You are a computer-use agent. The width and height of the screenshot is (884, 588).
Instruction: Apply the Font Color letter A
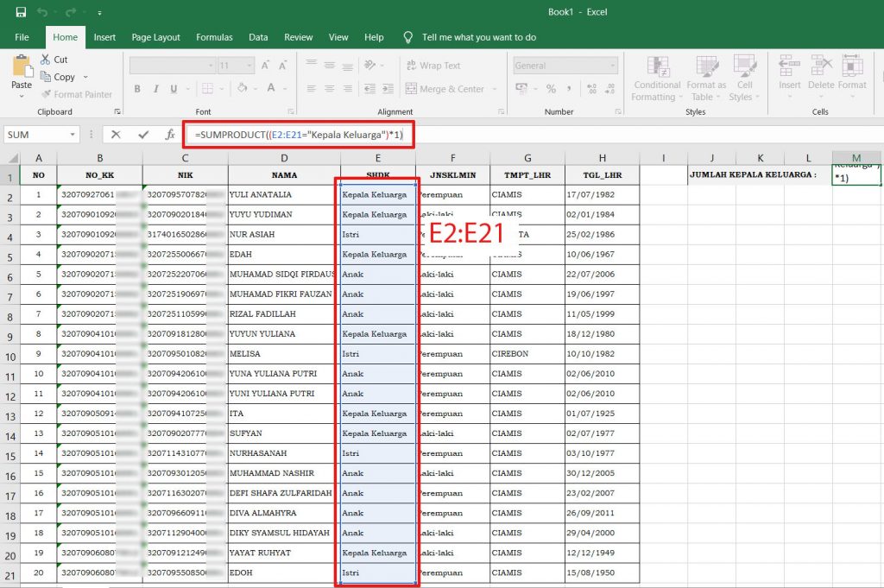(x=271, y=88)
